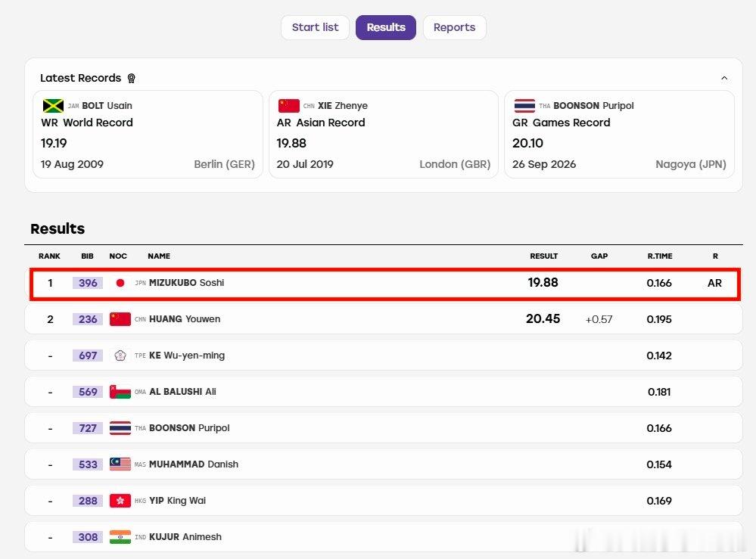Click India flag beside Kujur Animesh

pyautogui.click(x=120, y=537)
